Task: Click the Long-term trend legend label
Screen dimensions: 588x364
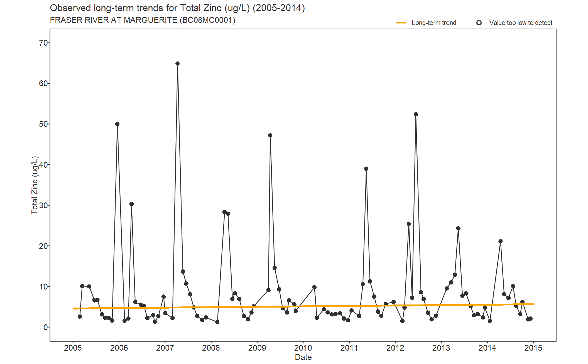Action: tap(434, 23)
